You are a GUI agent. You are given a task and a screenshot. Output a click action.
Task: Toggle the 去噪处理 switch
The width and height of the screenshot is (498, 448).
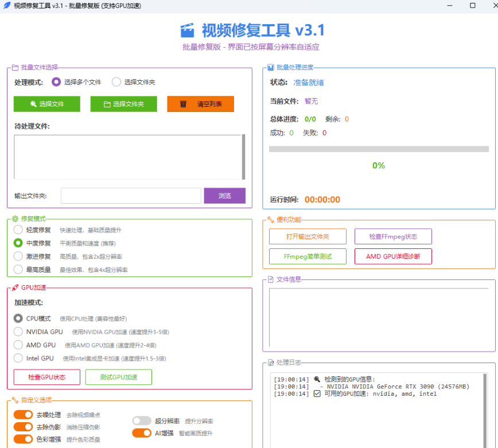(23, 415)
